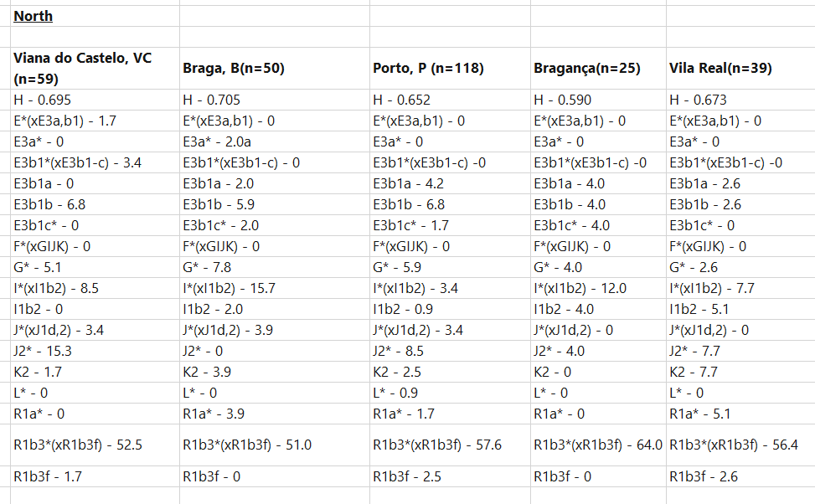
Task: Select the cell E3a* - 2.0a
Action: (275, 141)
